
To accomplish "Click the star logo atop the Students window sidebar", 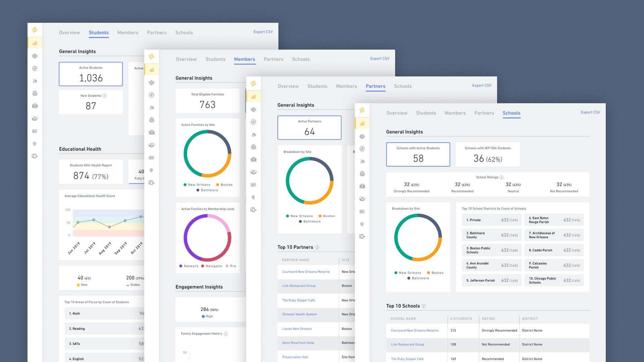I will (35, 30).
